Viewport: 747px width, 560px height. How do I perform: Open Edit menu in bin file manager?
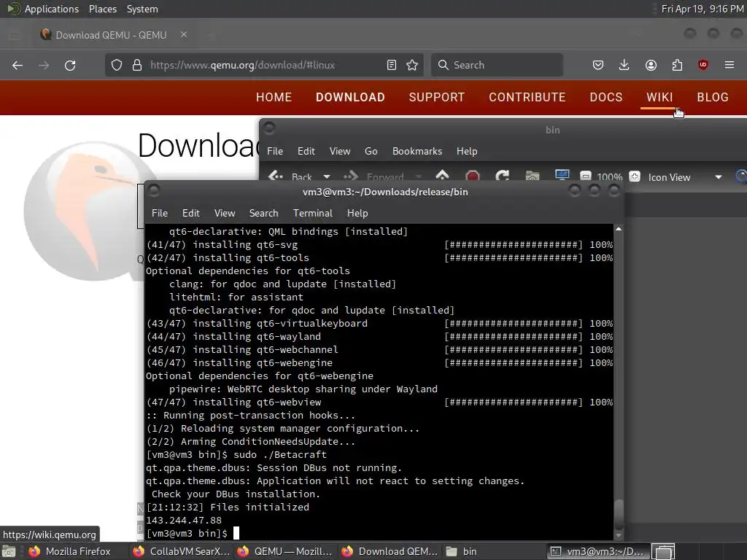(306, 151)
